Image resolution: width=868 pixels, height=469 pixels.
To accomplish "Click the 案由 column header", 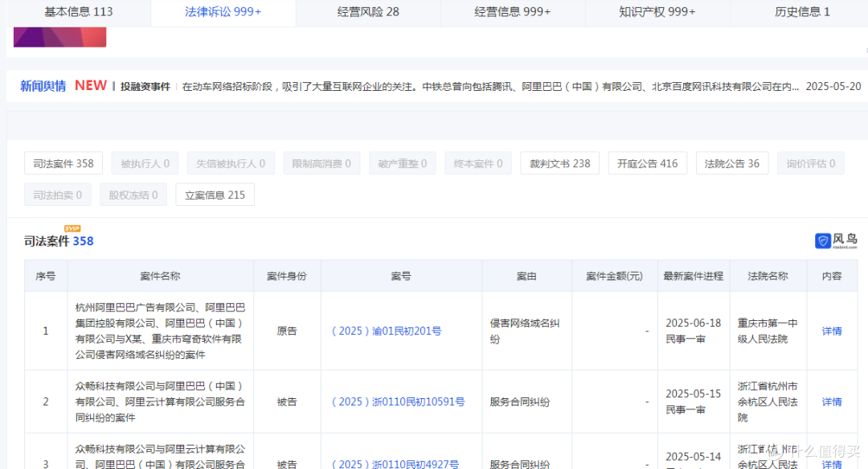I will pos(526,276).
